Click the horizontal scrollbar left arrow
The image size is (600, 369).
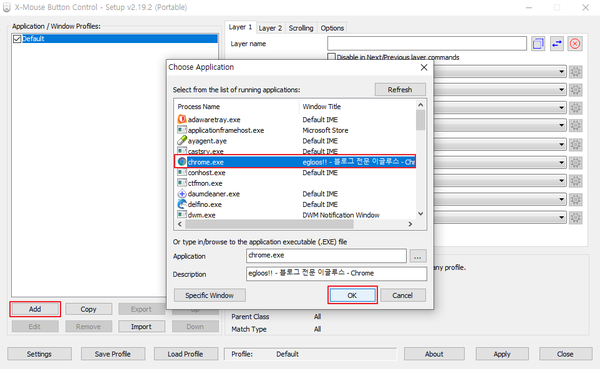point(179,224)
